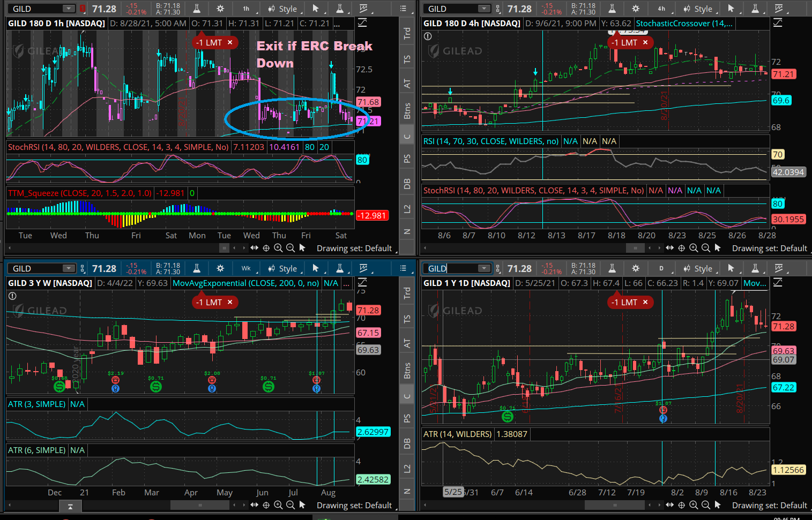
Task: Click the red symbol-link icon on 1h chart
Action: click(83, 9)
